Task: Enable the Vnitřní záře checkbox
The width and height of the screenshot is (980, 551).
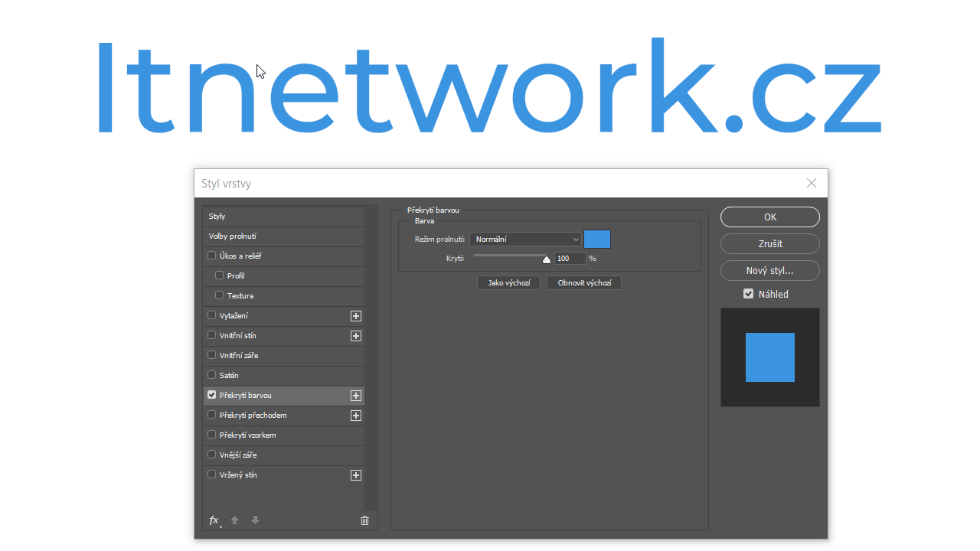Action: pos(212,355)
